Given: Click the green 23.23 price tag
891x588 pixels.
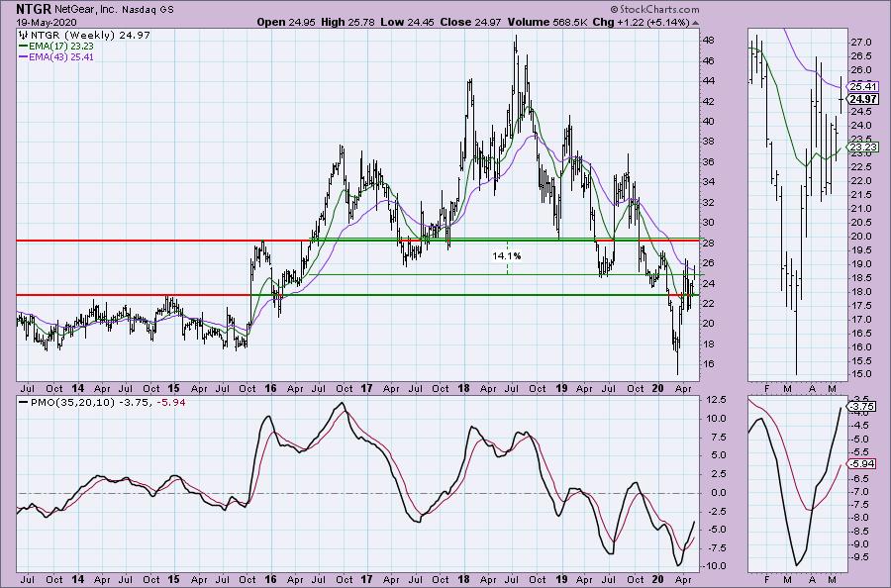Looking at the screenshot, I should (862, 147).
